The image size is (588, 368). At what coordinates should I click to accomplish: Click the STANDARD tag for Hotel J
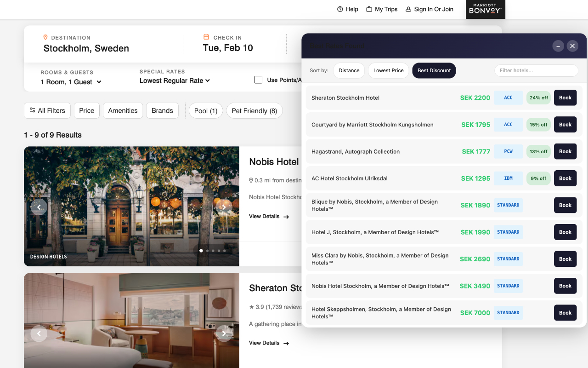click(508, 232)
